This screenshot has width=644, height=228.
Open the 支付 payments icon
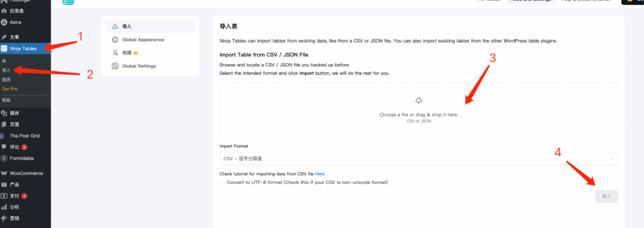(x=4, y=195)
